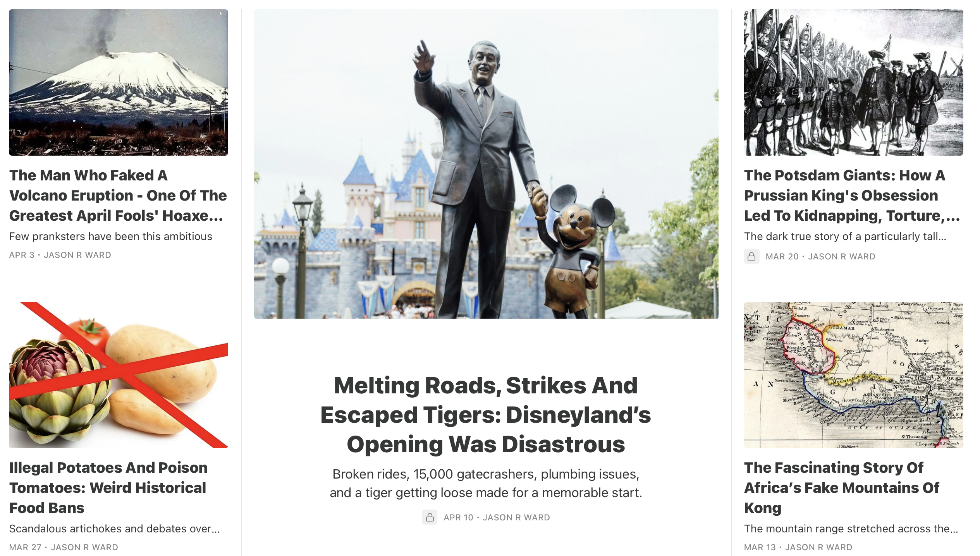The height and width of the screenshot is (556, 980).
Task: Open 'Illegal Potatoes And Poison Tomatoes' headline
Action: 108,488
